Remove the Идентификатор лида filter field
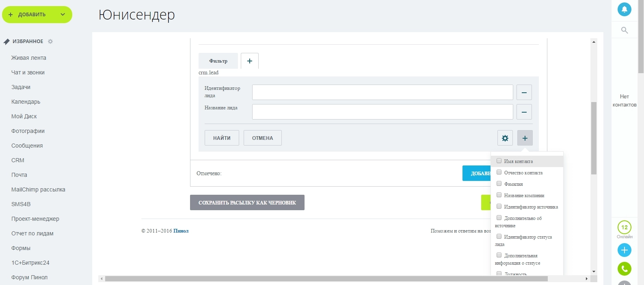 pyautogui.click(x=524, y=93)
